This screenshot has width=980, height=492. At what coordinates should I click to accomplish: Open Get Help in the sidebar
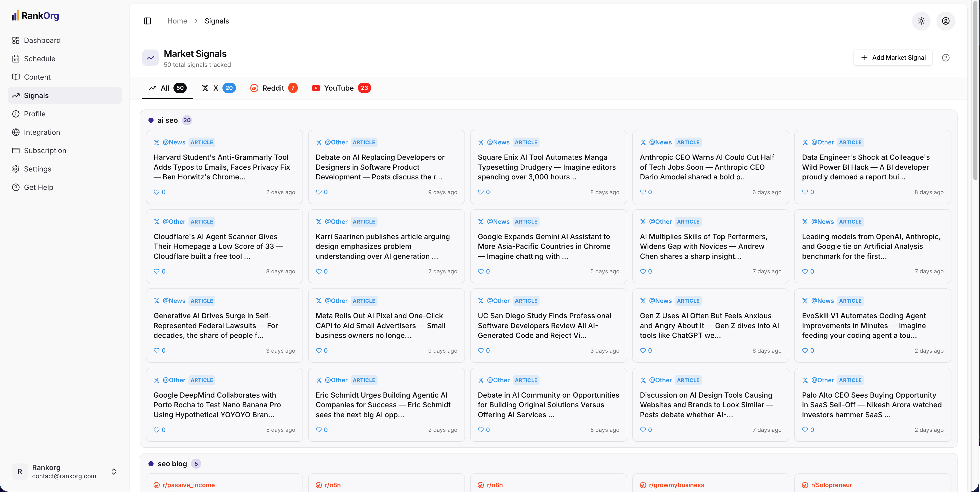[65, 187]
